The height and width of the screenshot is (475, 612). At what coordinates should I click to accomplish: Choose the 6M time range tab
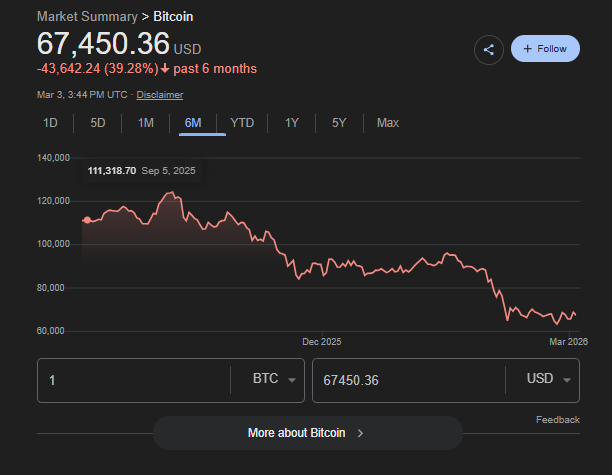tap(193, 123)
